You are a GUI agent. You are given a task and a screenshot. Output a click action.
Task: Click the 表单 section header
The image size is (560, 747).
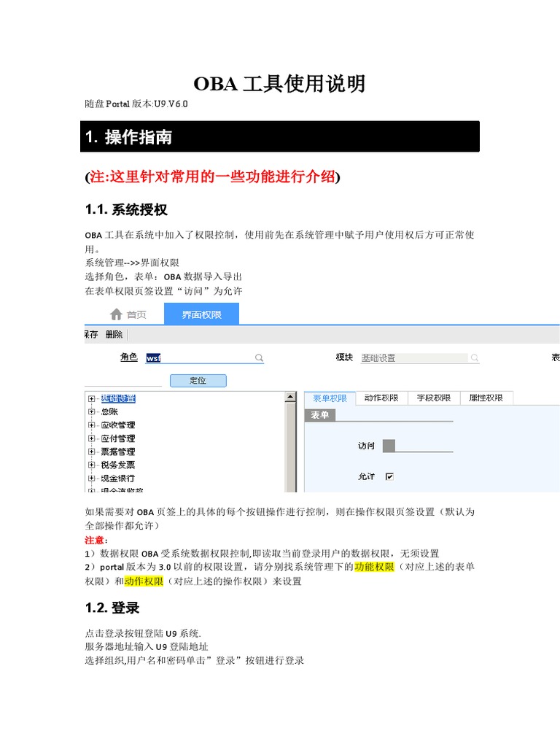click(x=320, y=415)
